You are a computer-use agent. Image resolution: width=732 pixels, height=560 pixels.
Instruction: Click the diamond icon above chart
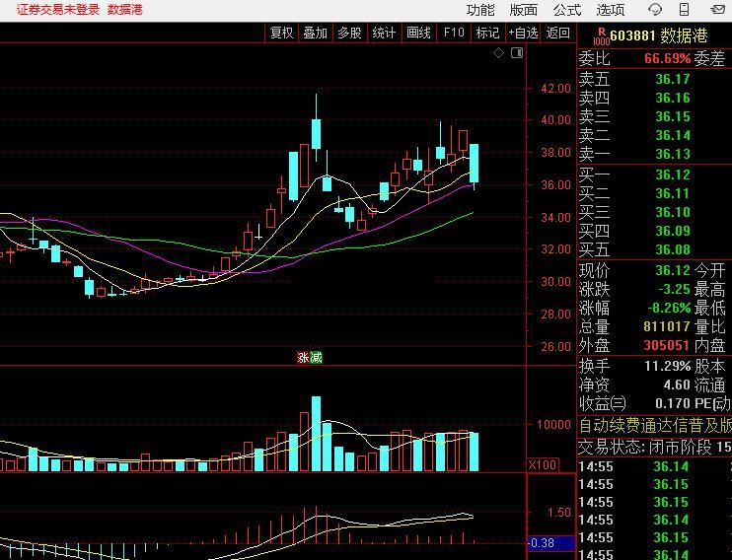(498, 53)
